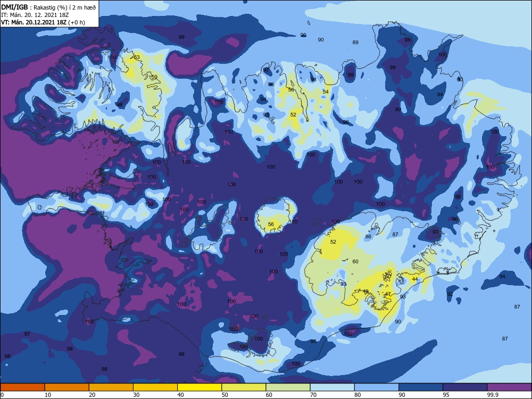Click the humidity value '54' on the map
This screenshot has width=532, height=399.
pos(326,92)
